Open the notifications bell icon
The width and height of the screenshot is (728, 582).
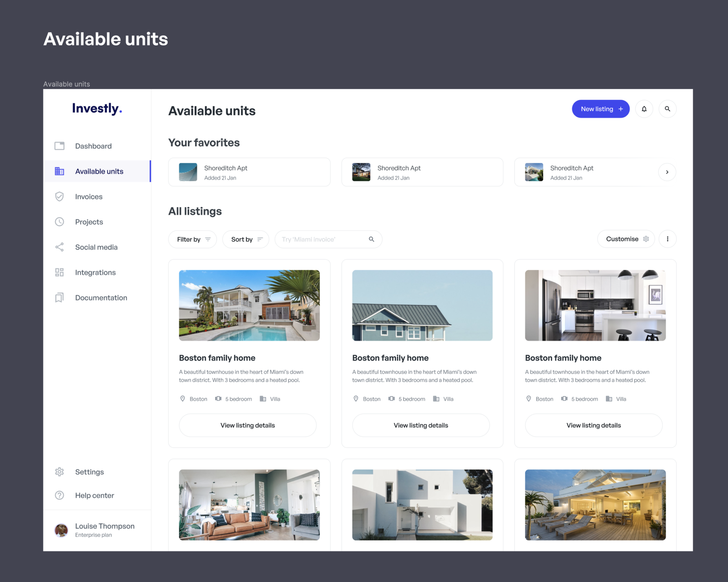click(x=644, y=109)
